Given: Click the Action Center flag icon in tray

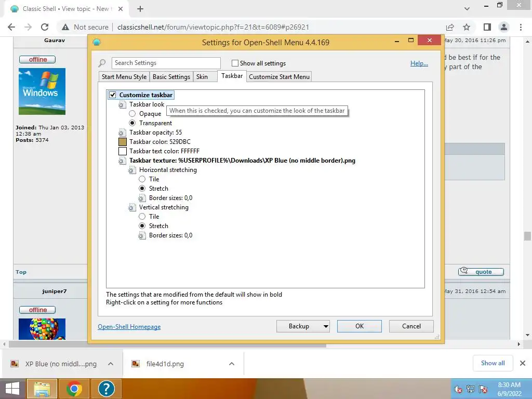Looking at the screenshot, I should (483, 389).
